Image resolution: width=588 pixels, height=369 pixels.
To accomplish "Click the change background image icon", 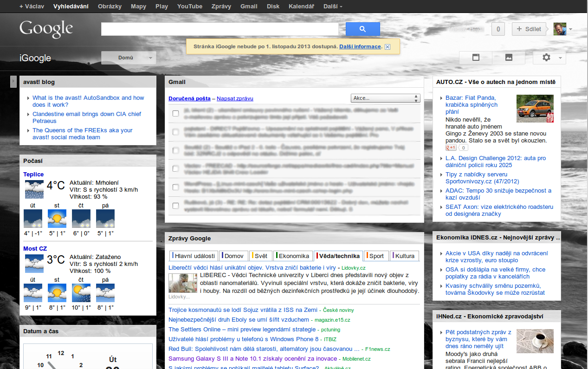I will pos(509,58).
